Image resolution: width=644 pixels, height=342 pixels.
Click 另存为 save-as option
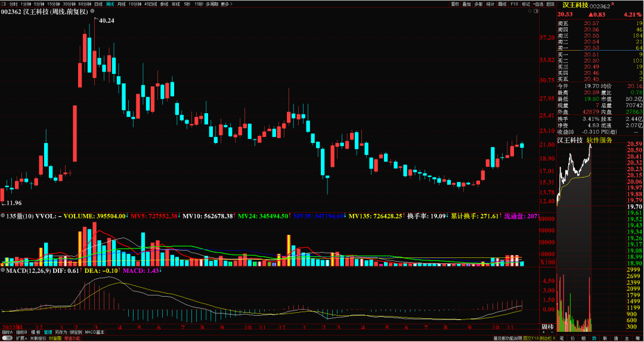(61, 332)
